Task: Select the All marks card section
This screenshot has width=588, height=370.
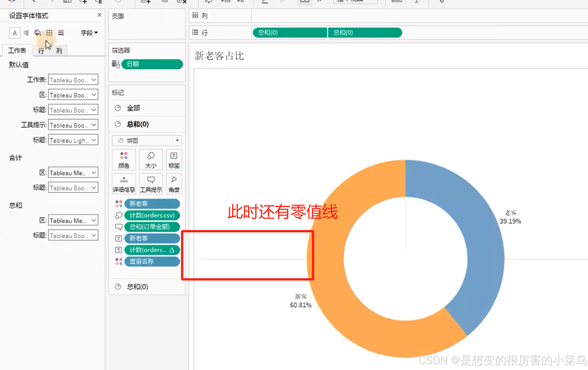Action: point(133,108)
